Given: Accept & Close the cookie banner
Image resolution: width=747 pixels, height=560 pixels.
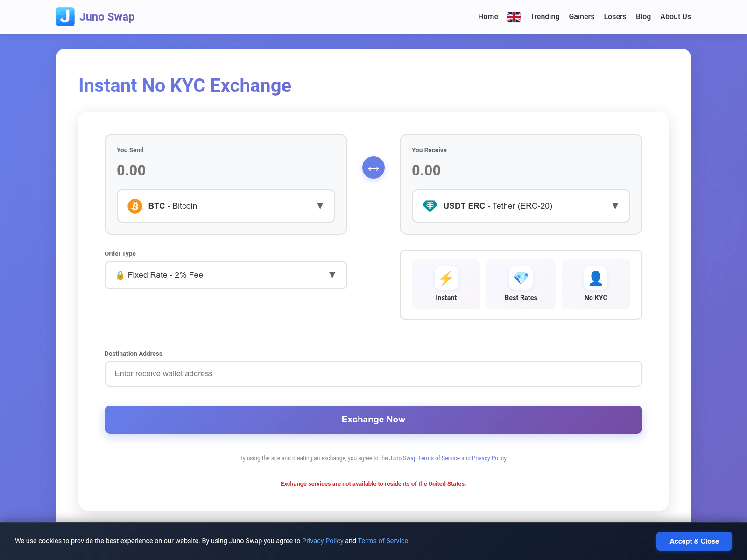Looking at the screenshot, I should pyautogui.click(x=694, y=541).
